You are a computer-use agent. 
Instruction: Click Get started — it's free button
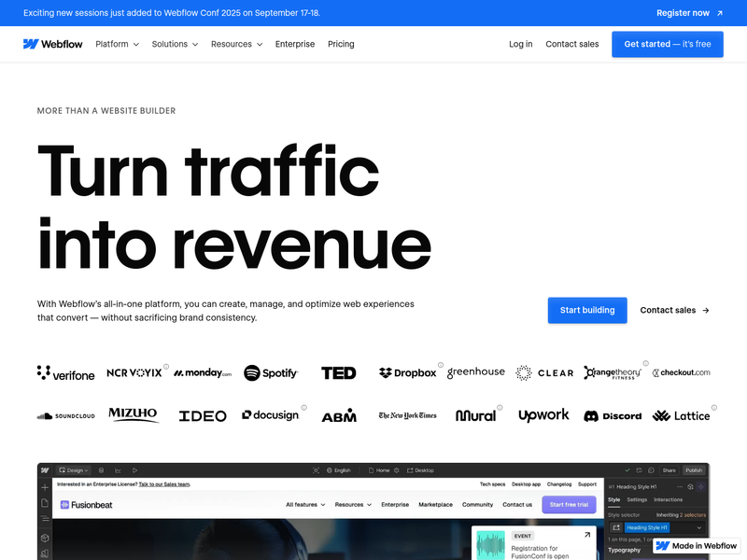pos(668,44)
